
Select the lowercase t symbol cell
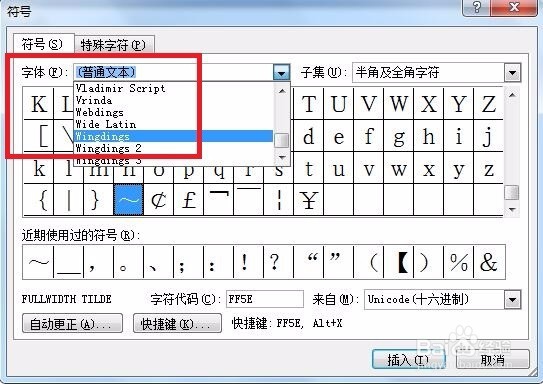[309, 168]
